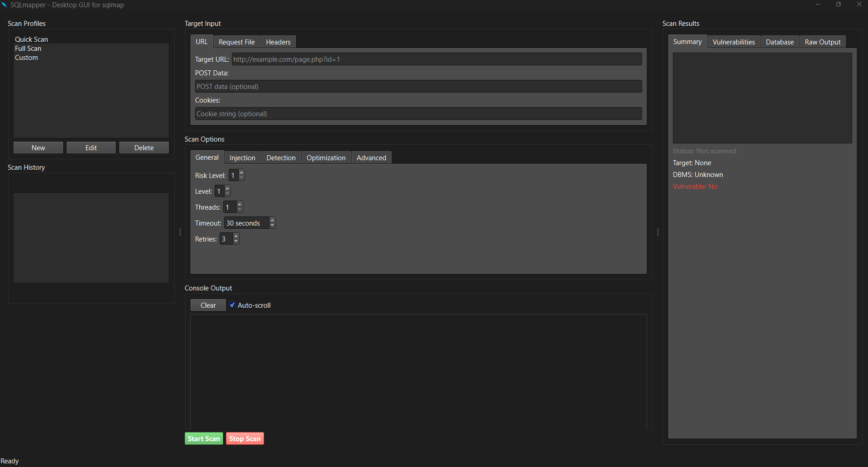Decrease Retries with the down arrow

coord(235,241)
